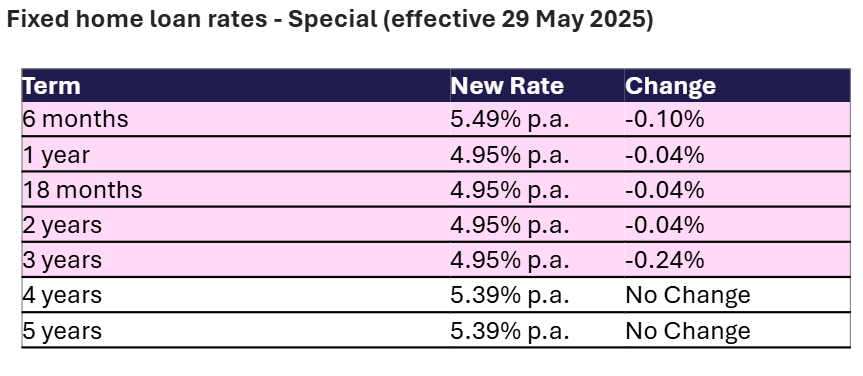Viewport: 863px width, 376px height.
Task: Click the New Rate column header
Action: [x=537, y=86]
